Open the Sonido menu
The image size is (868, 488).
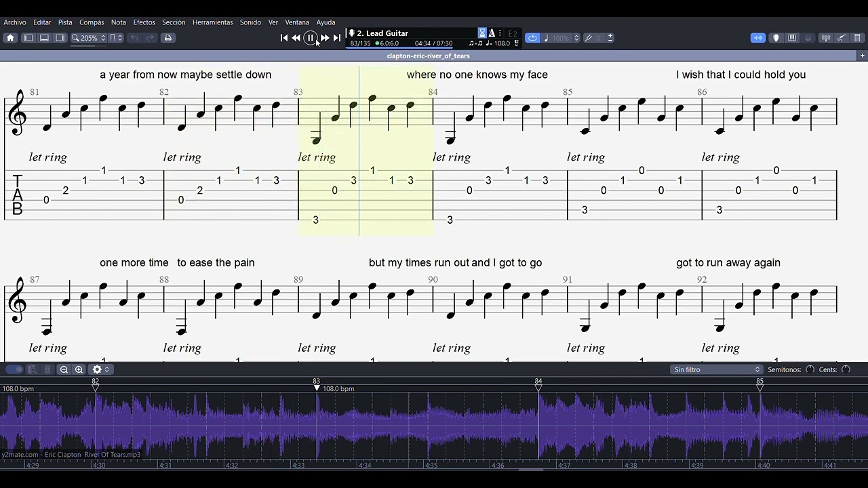(250, 22)
